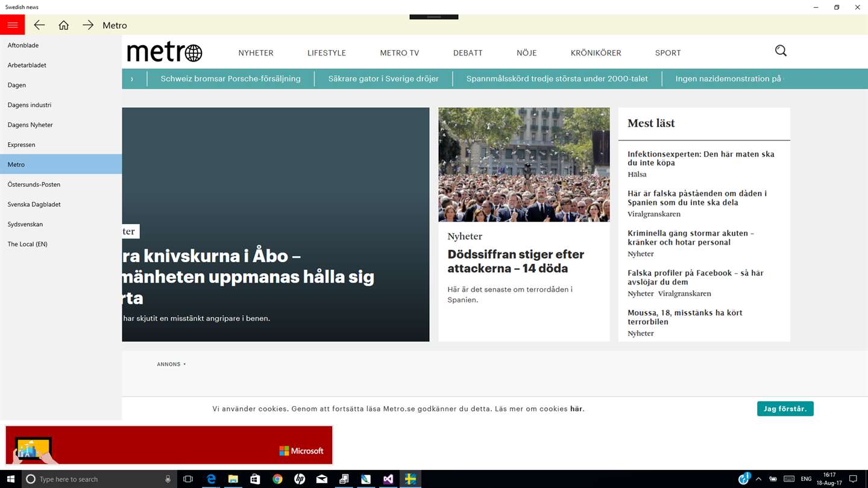Click ticker left chevron arrow
The width and height of the screenshot is (868, 488).
[x=132, y=79]
